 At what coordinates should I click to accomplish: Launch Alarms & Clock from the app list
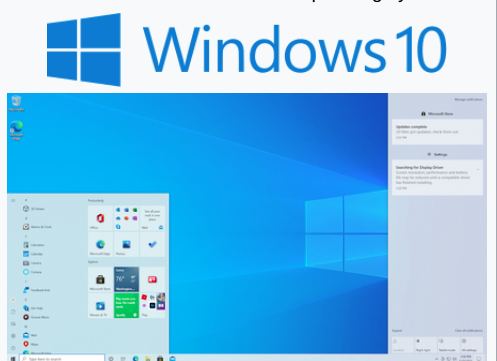37,227
